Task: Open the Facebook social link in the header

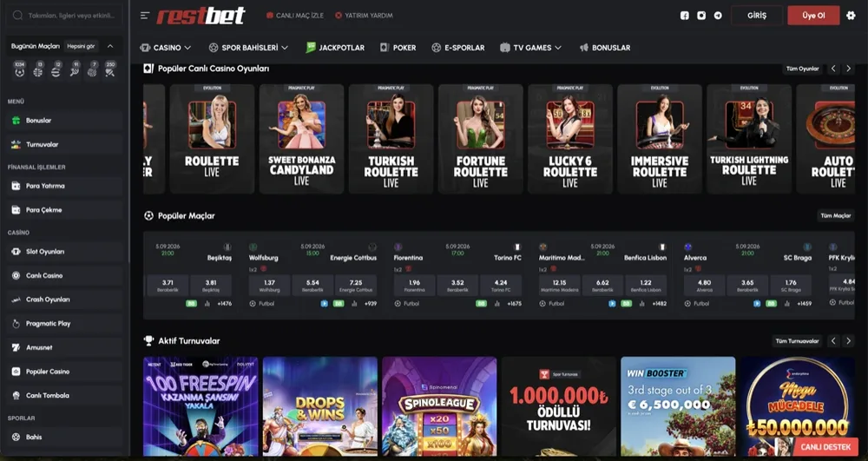Action: coord(685,16)
